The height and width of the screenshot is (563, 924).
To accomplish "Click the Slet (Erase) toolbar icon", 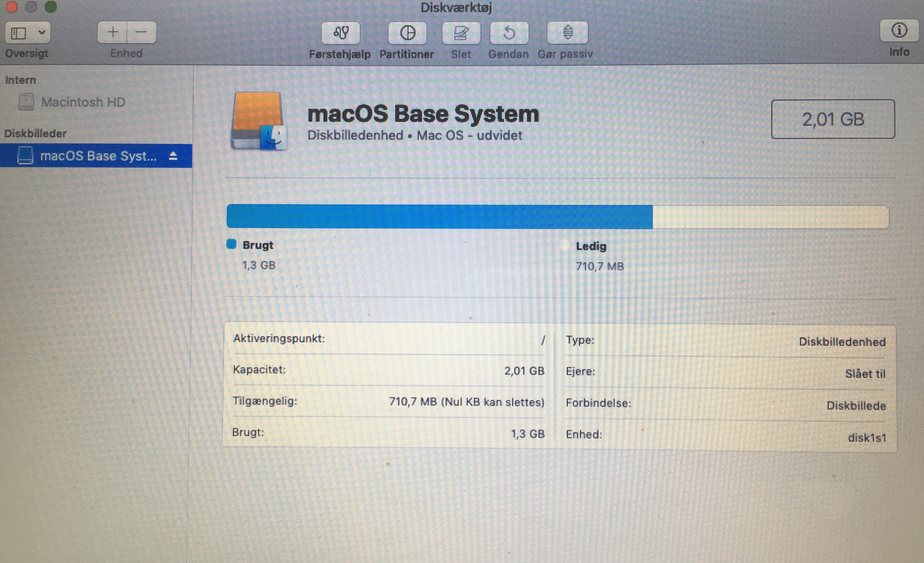I will 461,33.
